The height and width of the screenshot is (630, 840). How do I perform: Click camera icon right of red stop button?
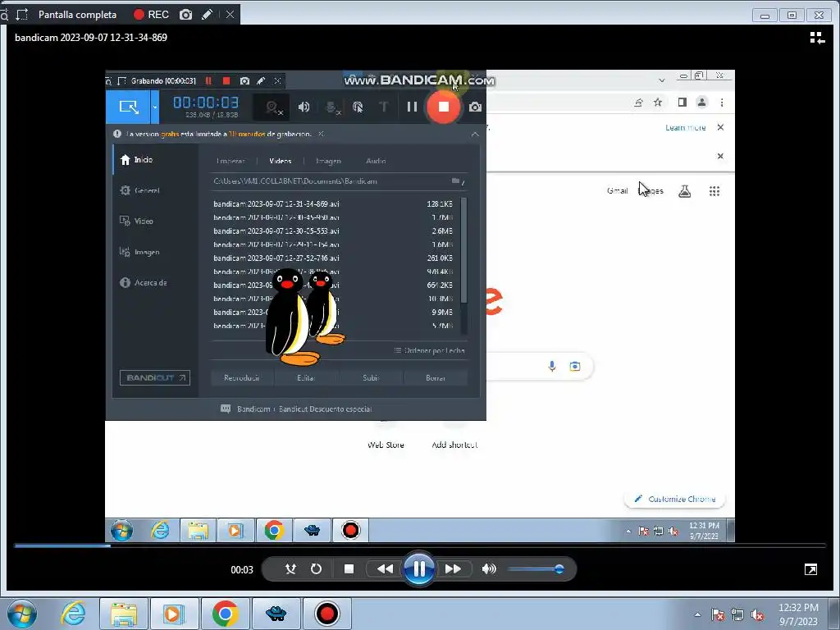coord(475,107)
